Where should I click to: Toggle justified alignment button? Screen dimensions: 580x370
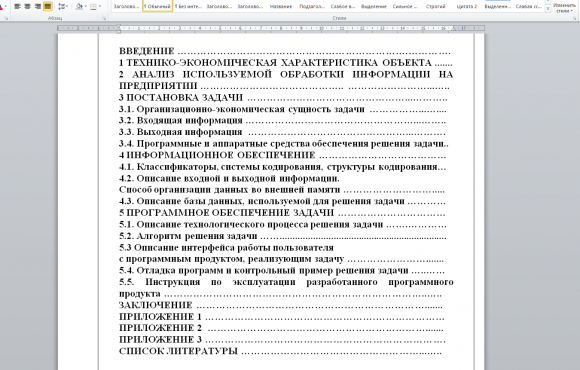[48, 6]
